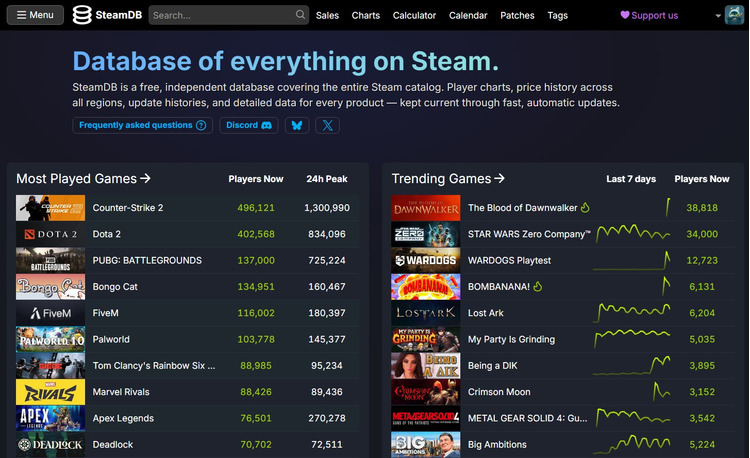Click the user avatar picture

point(734,15)
